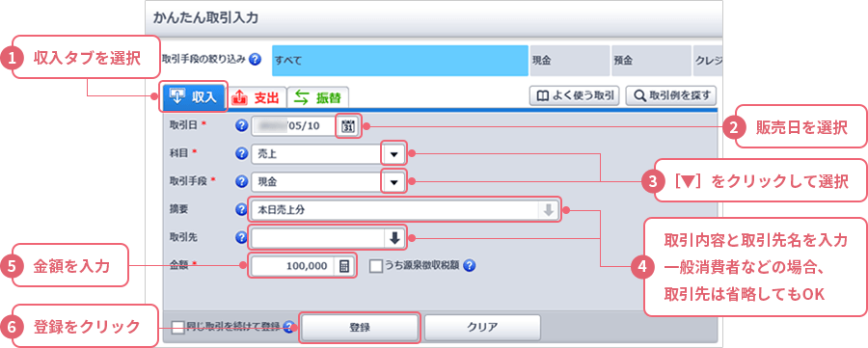Filter transaction method by 預金
This screenshot has height=348, width=868.
(651, 61)
